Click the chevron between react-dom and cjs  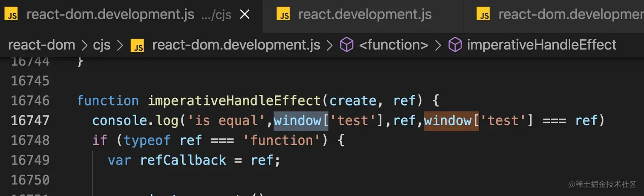[x=84, y=45]
